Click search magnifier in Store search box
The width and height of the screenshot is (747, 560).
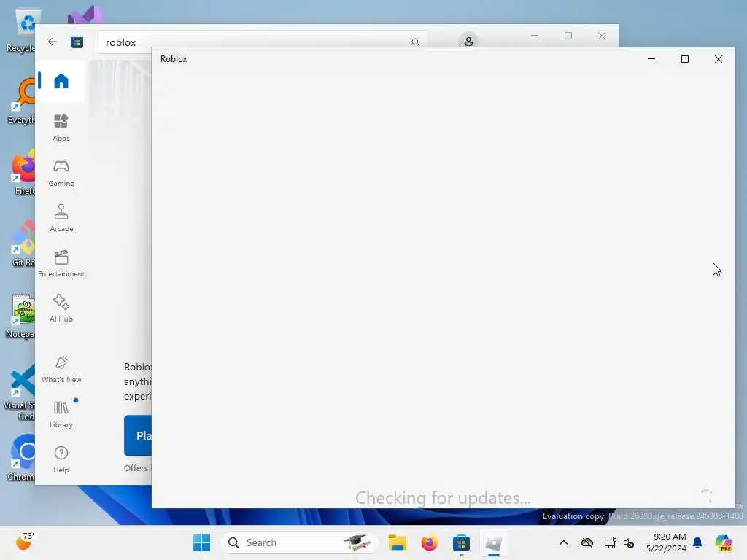[415, 42]
